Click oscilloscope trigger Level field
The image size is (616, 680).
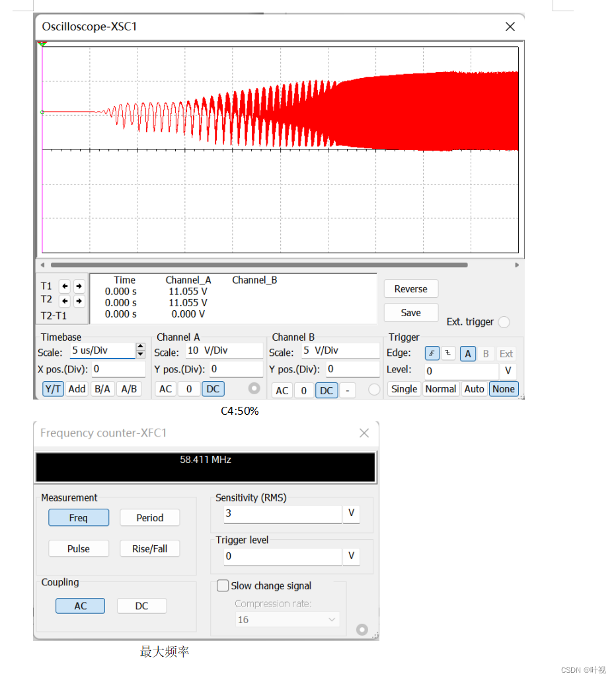(x=462, y=371)
